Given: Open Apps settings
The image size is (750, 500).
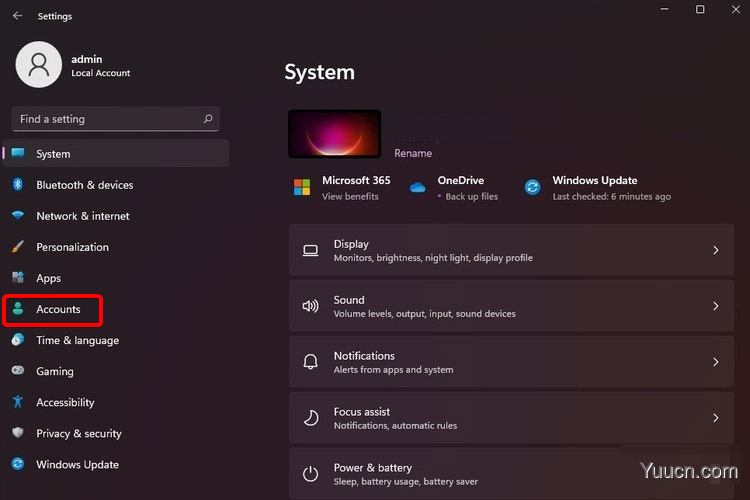Looking at the screenshot, I should (x=48, y=278).
